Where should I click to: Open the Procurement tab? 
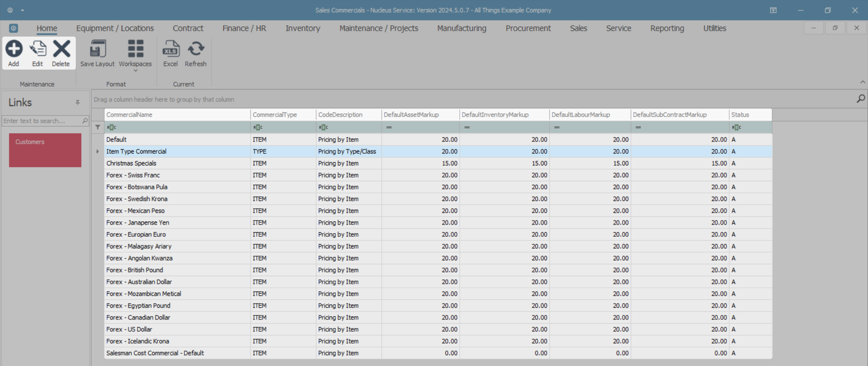pyautogui.click(x=528, y=28)
